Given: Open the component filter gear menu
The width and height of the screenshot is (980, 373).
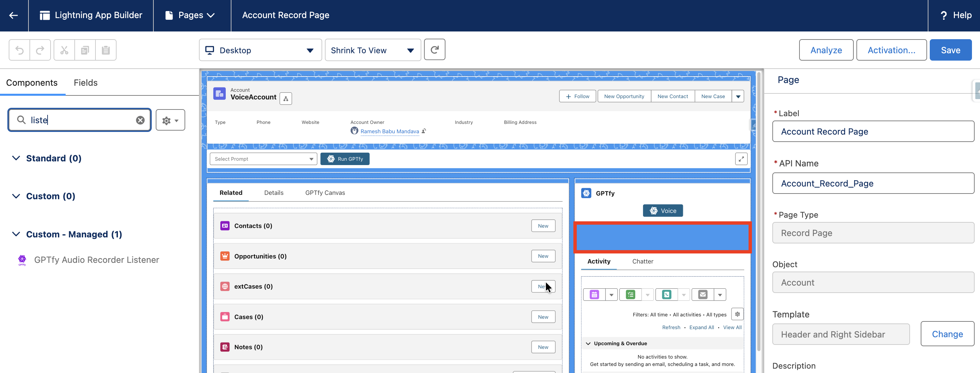Looking at the screenshot, I should [x=170, y=120].
